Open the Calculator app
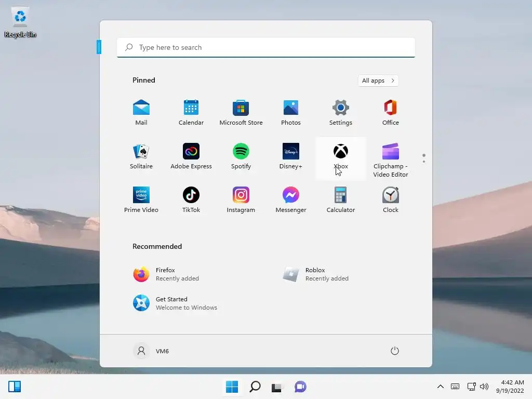This screenshot has width=532, height=399. click(341, 200)
